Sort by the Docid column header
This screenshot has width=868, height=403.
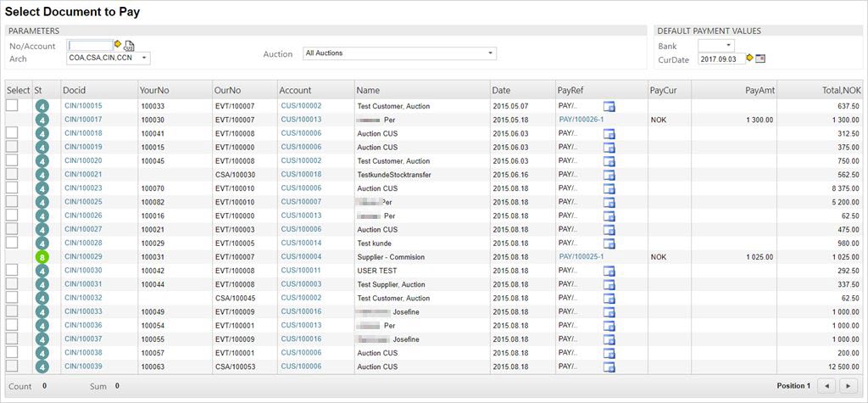(75, 90)
